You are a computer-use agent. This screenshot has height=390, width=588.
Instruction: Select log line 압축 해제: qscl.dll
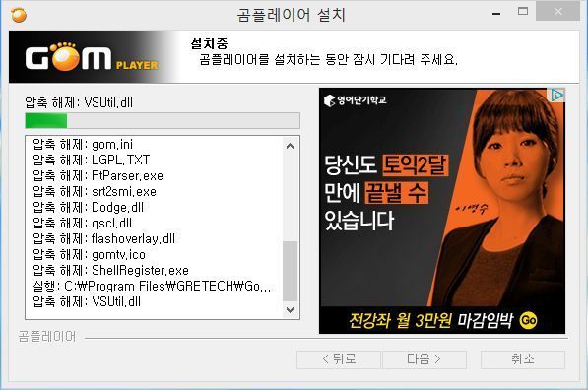(x=82, y=224)
